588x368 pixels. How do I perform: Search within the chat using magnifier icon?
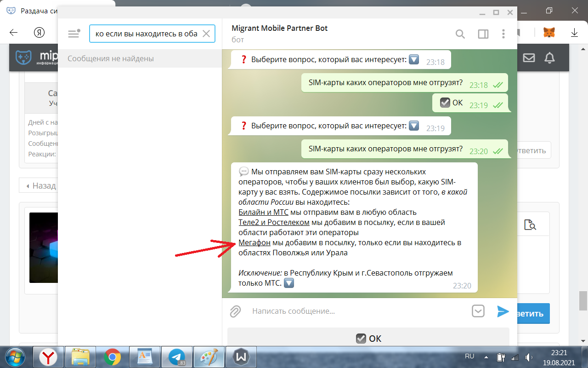click(460, 34)
